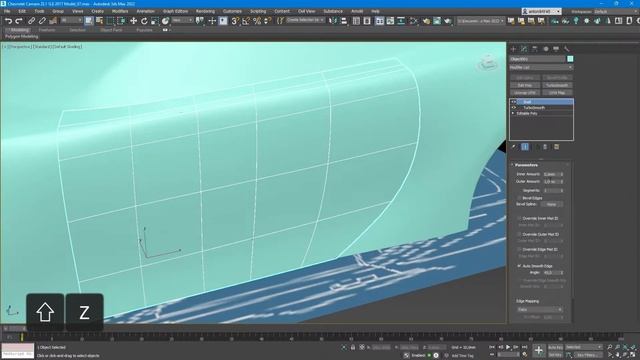Image resolution: width=640 pixels, height=360 pixels.
Task: Click the Align tool icon
Action: 344,21
